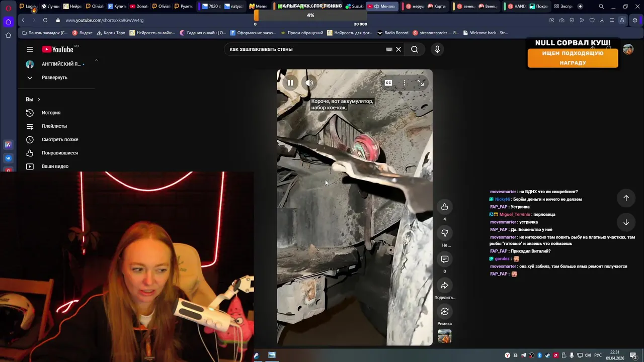Run search with the magnifier icon
Image resolution: width=644 pixels, height=362 pixels.
[x=415, y=49]
